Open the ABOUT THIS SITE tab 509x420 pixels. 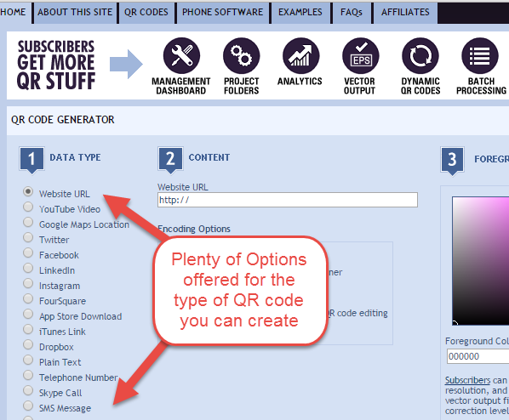point(75,12)
